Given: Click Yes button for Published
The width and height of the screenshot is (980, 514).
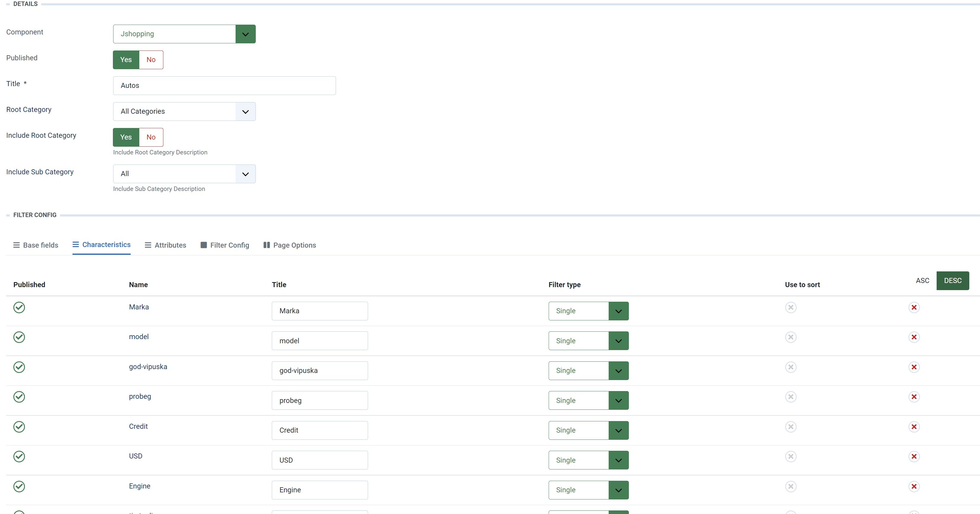Looking at the screenshot, I should point(126,60).
